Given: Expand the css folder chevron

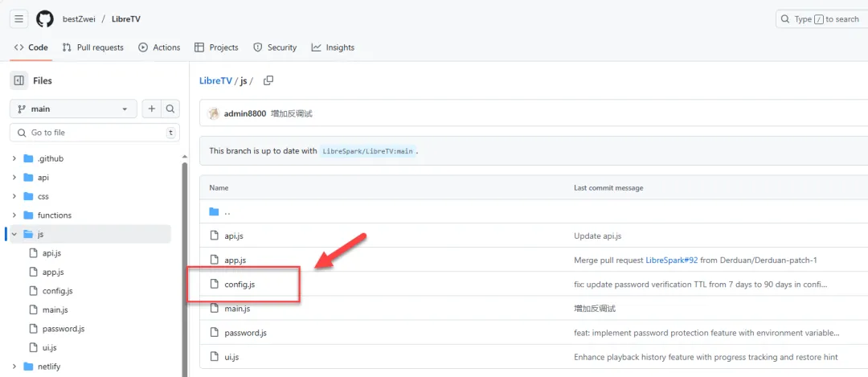Looking at the screenshot, I should coord(14,196).
